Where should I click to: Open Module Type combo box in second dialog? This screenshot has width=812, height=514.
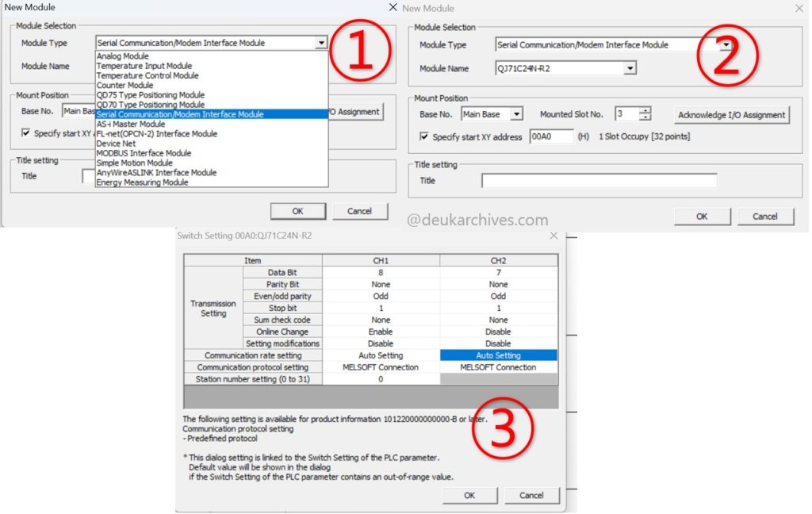(726, 45)
